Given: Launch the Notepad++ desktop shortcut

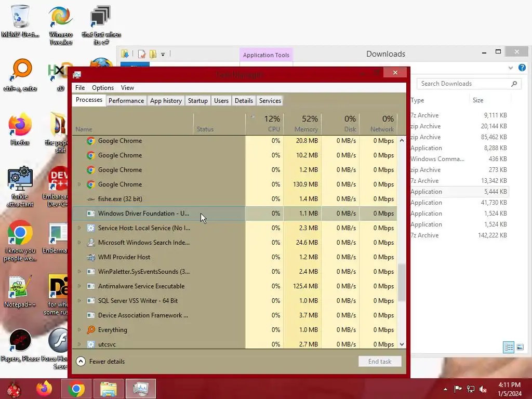Looking at the screenshot, I should click(20, 292).
